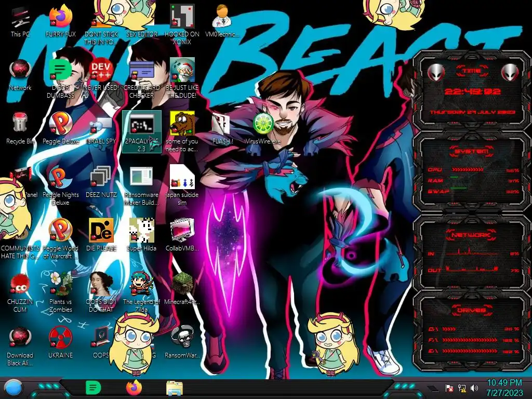532x399 pixels.
Task: Open Firefox from the taskbar
Action: pyautogui.click(x=134, y=388)
